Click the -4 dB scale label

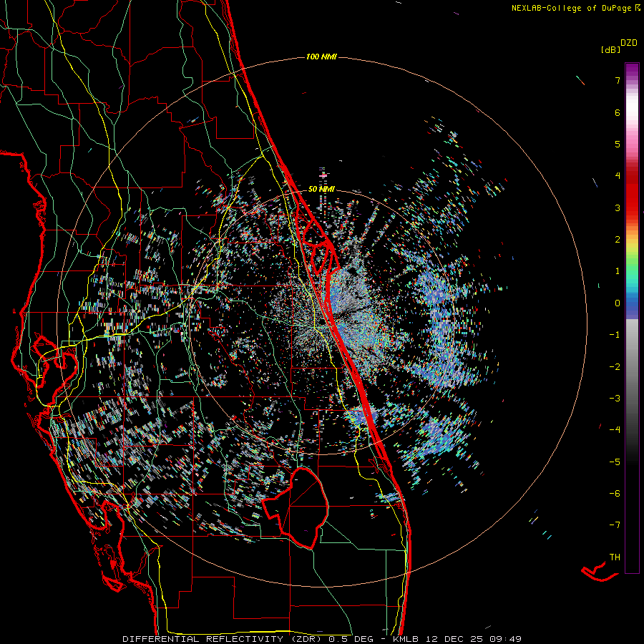click(x=615, y=429)
